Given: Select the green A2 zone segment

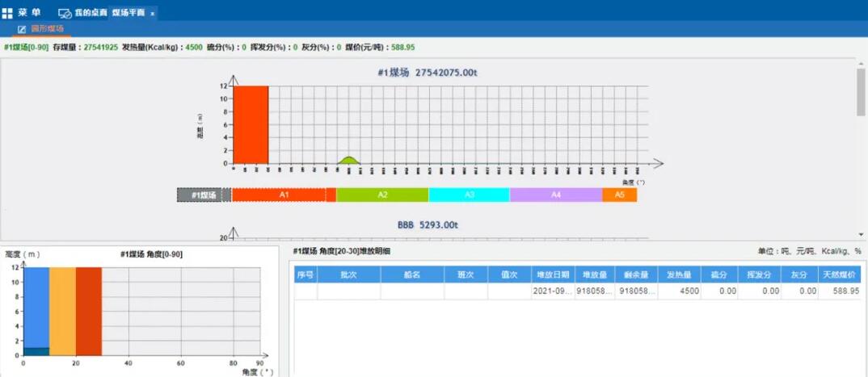Looking at the screenshot, I should tap(382, 195).
